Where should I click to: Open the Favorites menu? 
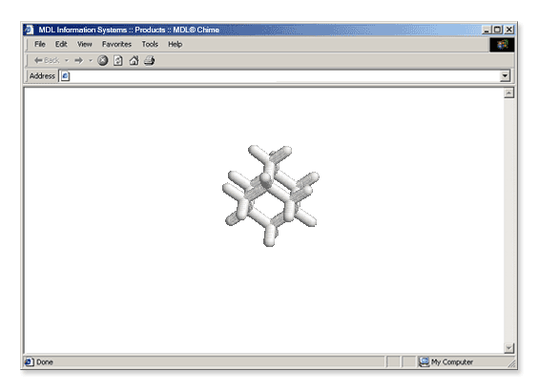tap(116, 44)
